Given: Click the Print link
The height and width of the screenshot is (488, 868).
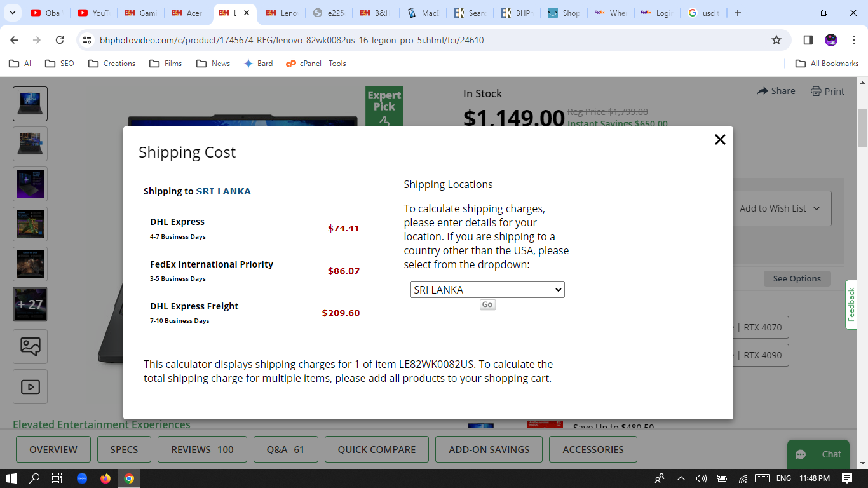Looking at the screenshot, I should click(x=828, y=91).
